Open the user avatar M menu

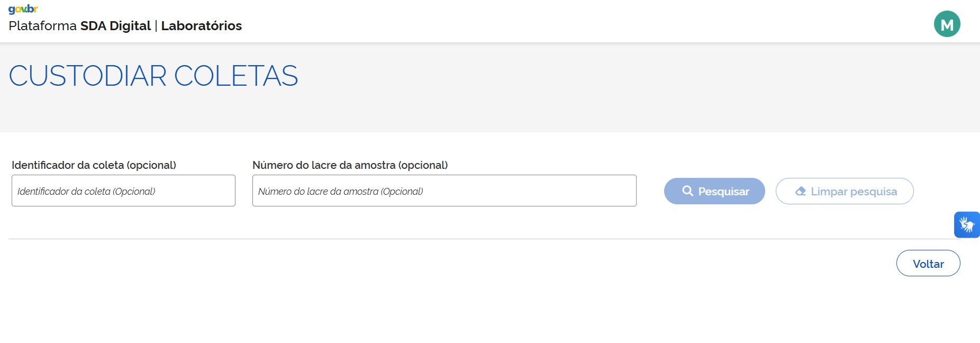[x=947, y=24]
